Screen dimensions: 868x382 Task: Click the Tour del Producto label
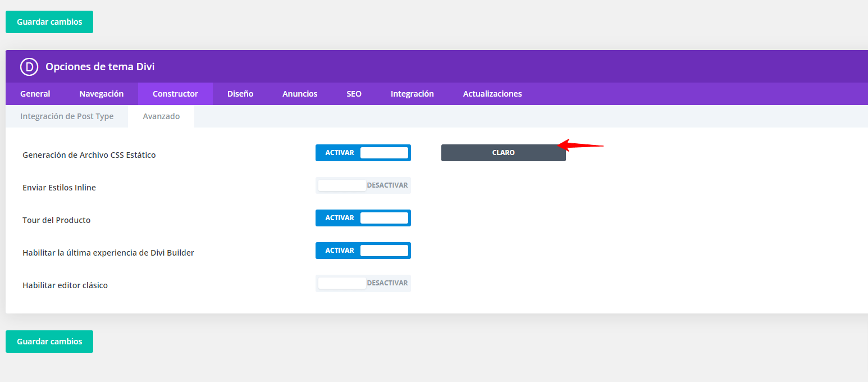click(57, 220)
